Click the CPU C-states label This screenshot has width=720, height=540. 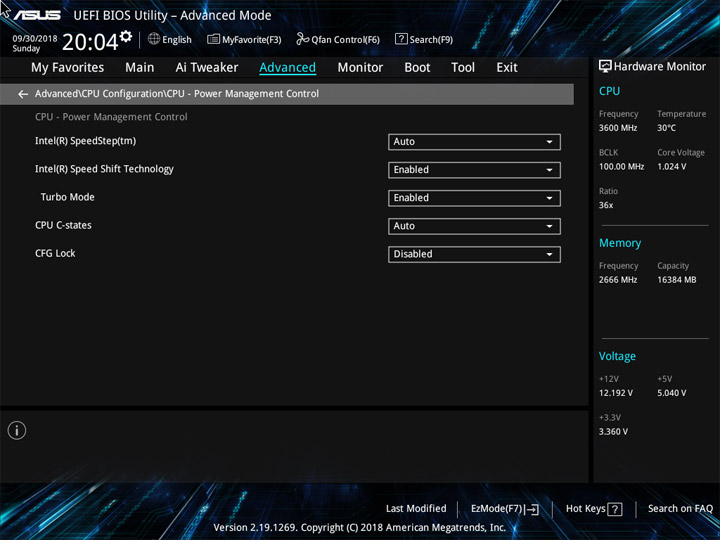(63, 225)
